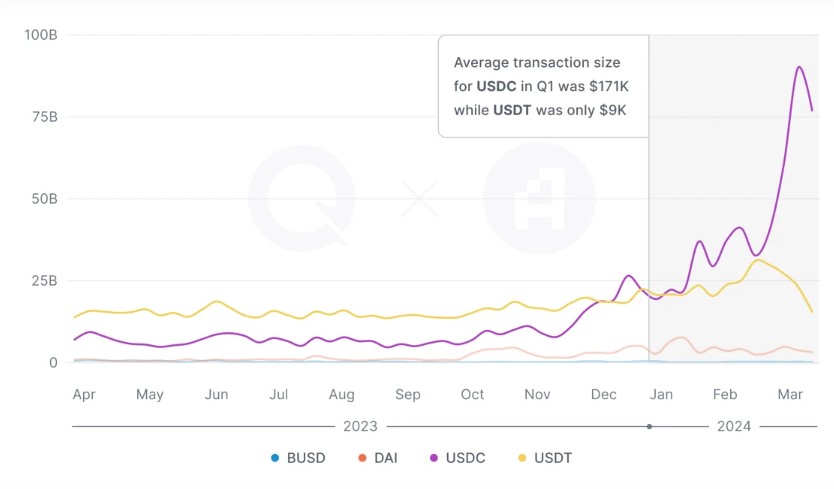The image size is (834, 489).
Task: Toggle the USDC series legend label
Action: click(x=466, y=458)
